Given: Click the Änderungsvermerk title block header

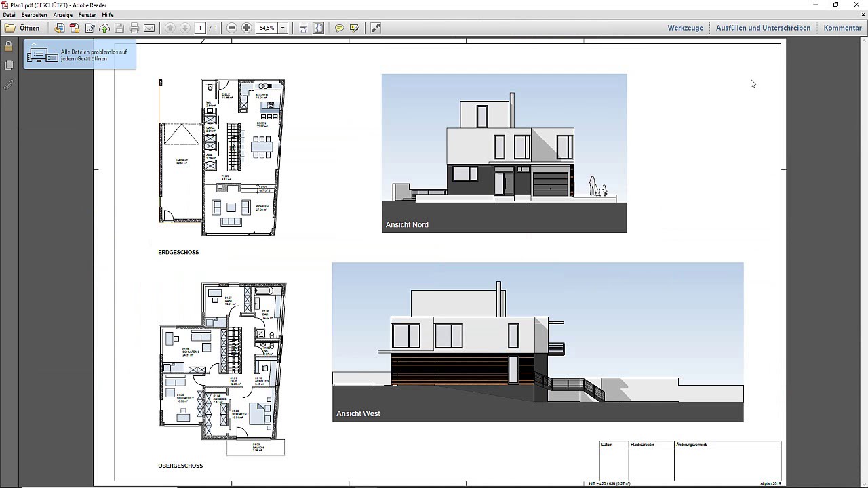Looking at the screenshot, I should tap(692, 445).
